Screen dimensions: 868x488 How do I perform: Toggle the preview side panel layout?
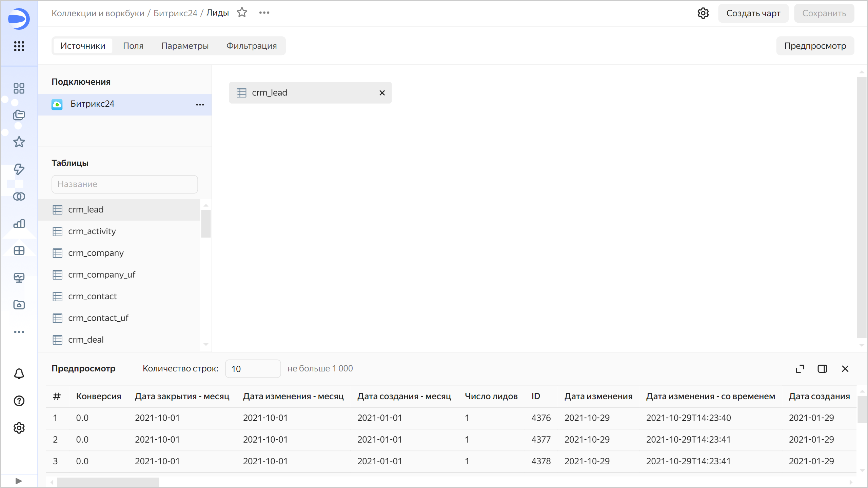[x=822, y=368]
